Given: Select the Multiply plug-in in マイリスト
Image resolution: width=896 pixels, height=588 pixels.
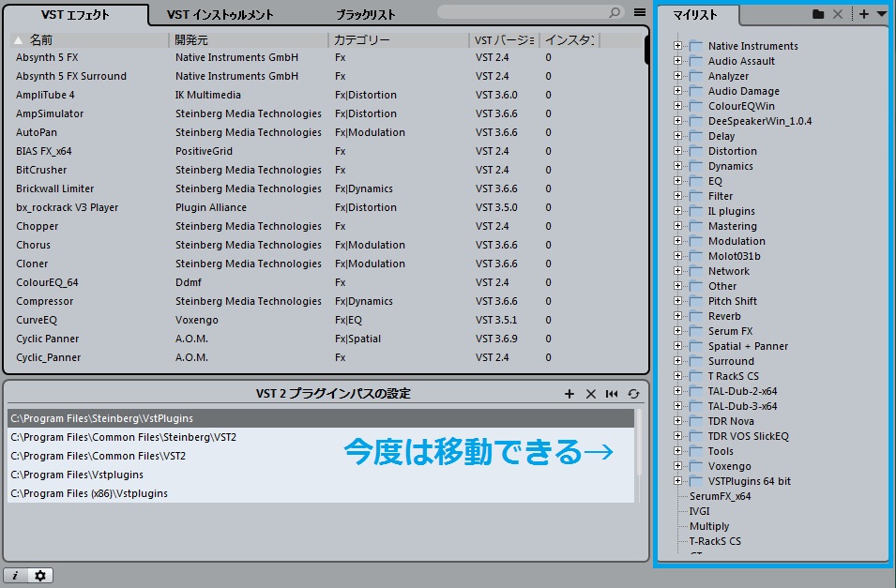Looking at the screenshot, I should point(709,526).
